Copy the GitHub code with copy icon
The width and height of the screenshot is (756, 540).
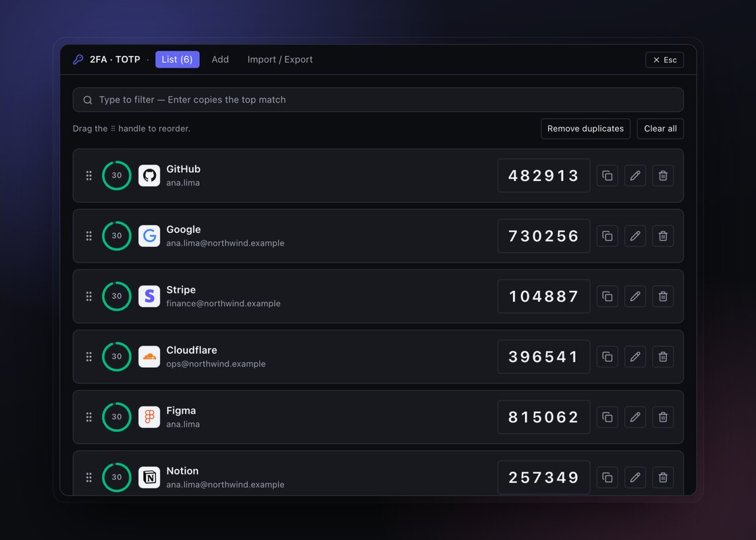point(607,175)
